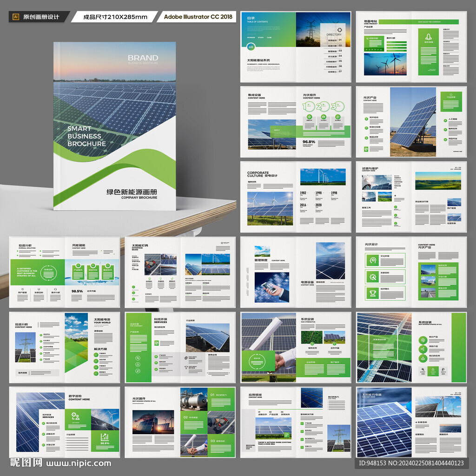476x476 pixels.
Task: Click the www.nipic.com web address
Action: coord(79,463)
